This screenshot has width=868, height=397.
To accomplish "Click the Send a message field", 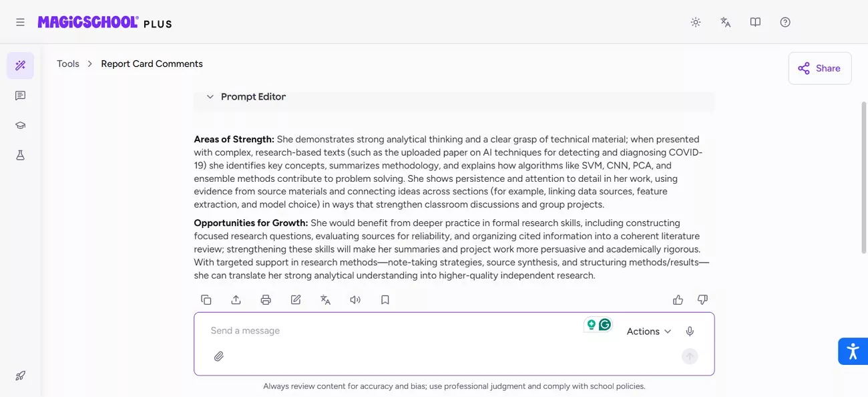I will [x=394, y=331].
